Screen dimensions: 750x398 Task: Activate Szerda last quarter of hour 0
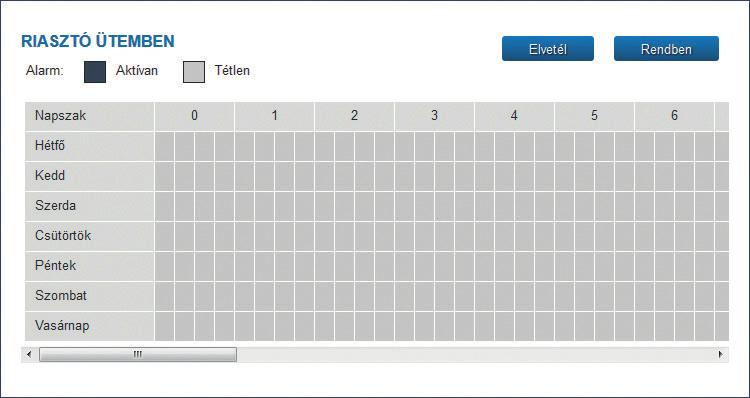224,206
